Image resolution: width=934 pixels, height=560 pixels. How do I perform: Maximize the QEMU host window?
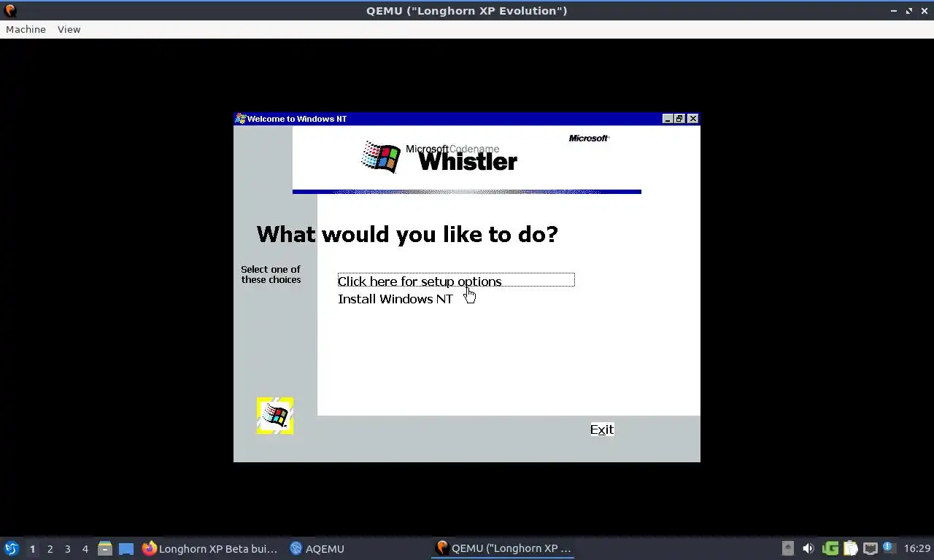pos(909,10)
